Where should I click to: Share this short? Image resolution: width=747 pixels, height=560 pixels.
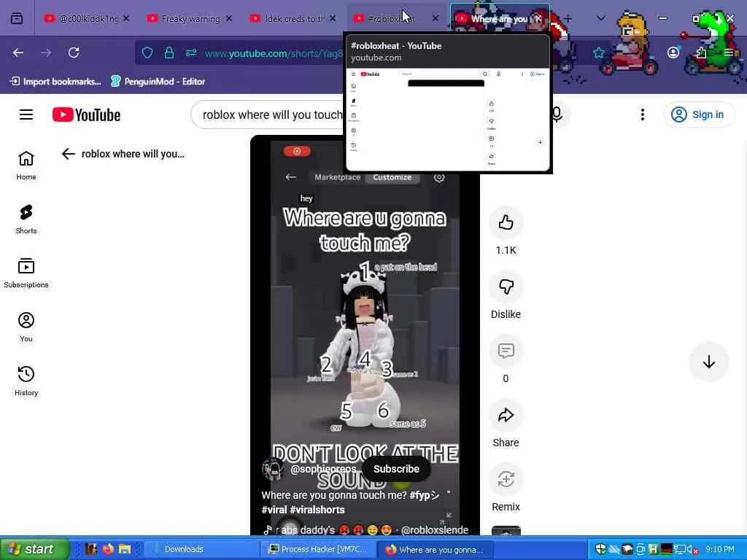pos(506,415)
